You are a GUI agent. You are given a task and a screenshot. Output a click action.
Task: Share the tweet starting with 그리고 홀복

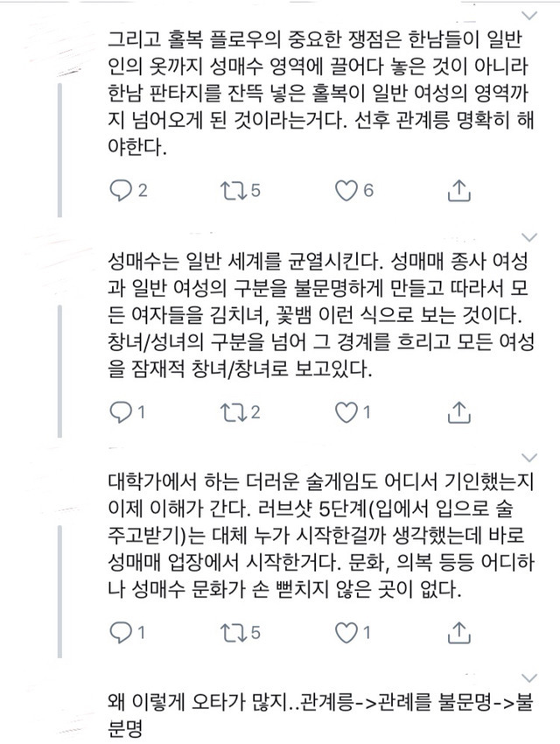[x=456, y=190]
